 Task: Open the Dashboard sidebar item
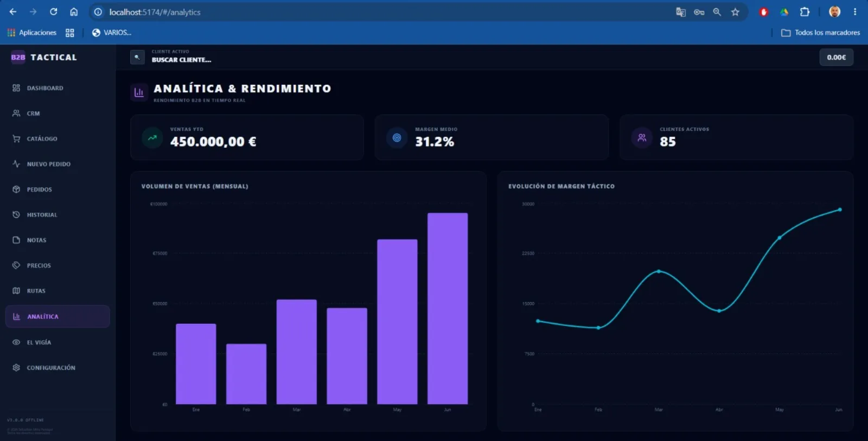click(x=58, y=88)
